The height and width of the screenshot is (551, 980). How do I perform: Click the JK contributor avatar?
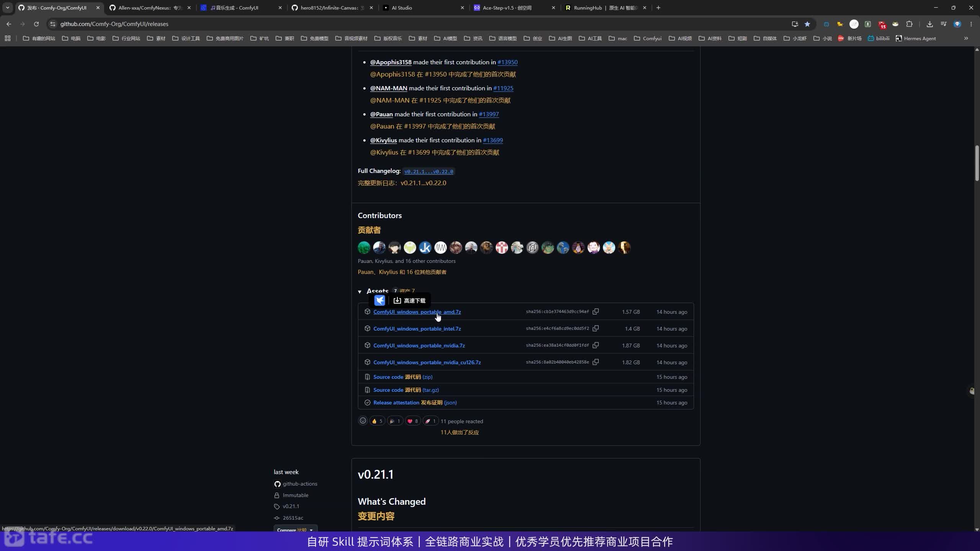(x=425, y=248)
